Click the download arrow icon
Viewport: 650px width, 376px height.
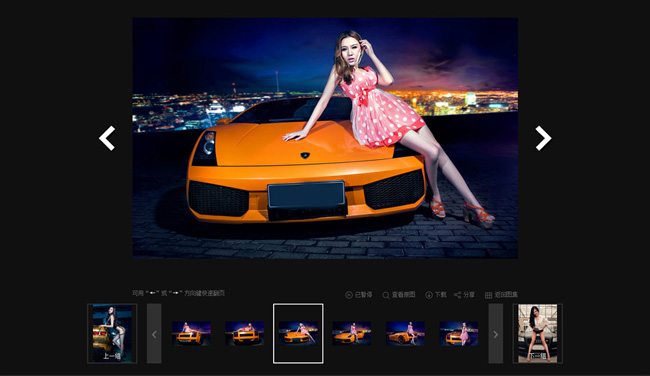coord(429,295)
